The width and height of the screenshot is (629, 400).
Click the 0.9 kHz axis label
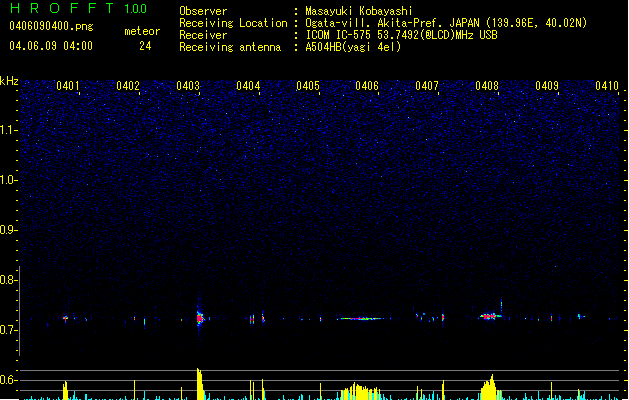pos(8,230)
